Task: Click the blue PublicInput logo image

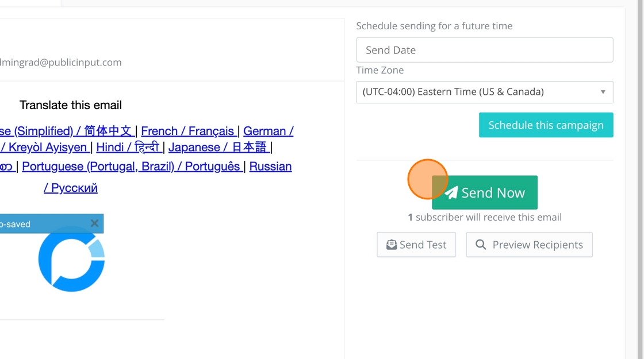Action: (71, 259)
